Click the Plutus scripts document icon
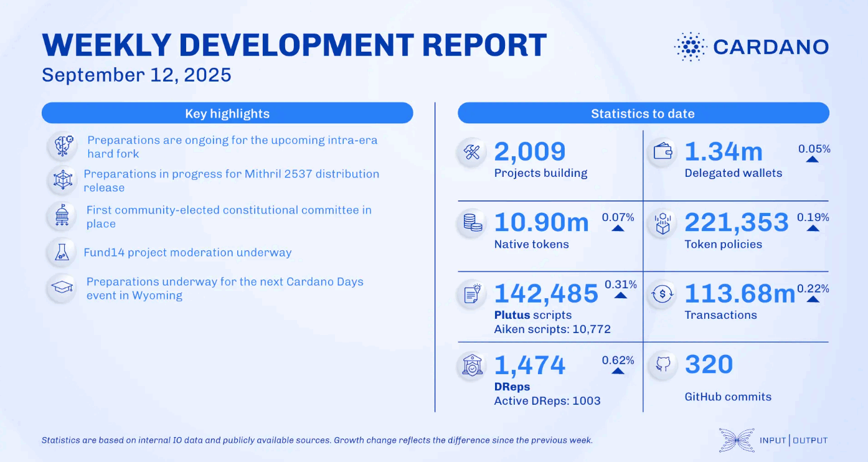 [x=472, y=295]
